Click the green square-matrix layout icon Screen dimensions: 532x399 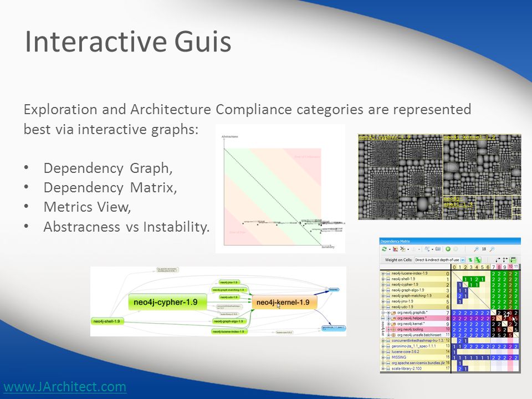(x=513, y=260)
